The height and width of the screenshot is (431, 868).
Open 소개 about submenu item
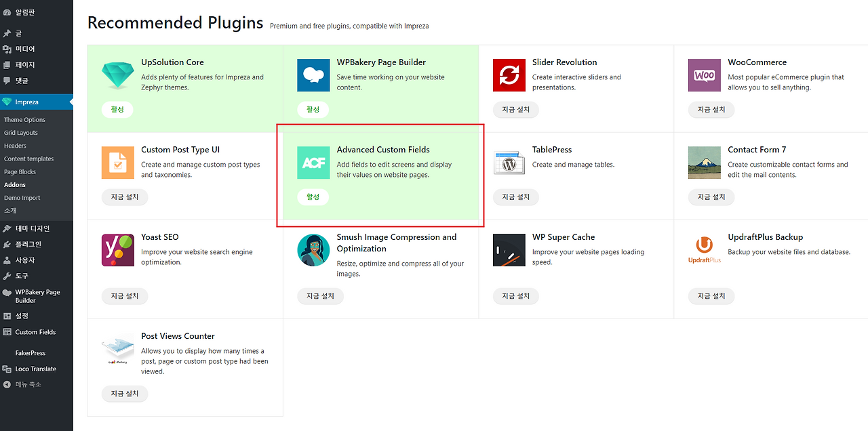point(10,210)
